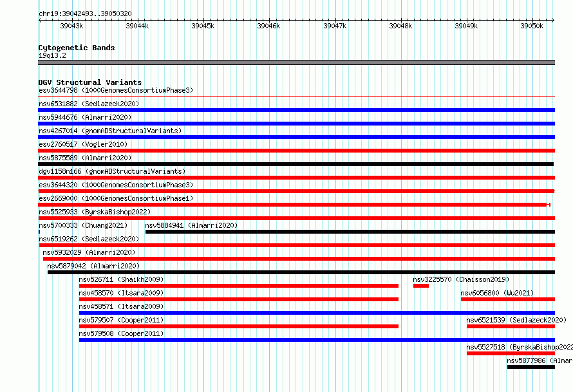Click the 39045k ruler tick label
This screenshot has height=392, width=573.
[203, 26]
